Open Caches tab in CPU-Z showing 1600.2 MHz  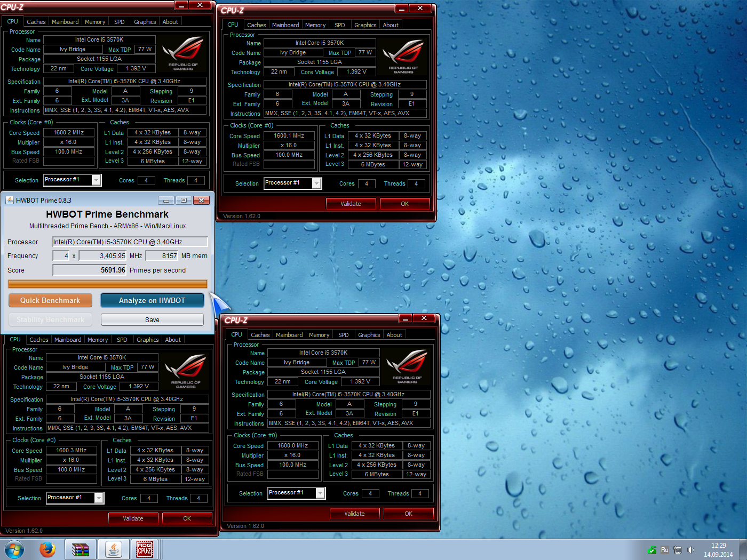36,22
